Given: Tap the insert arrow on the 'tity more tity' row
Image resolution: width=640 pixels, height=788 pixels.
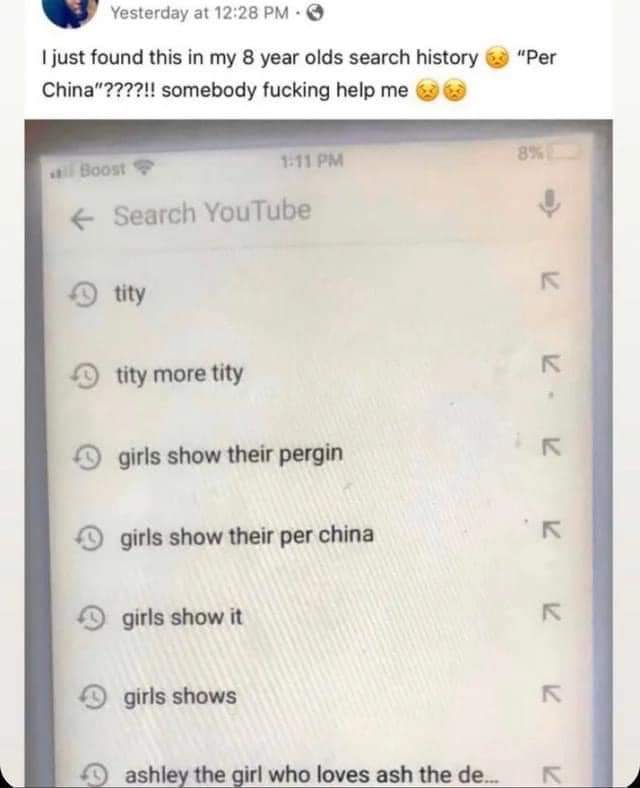Looking at the screenshot, I should pyautogui.click(x=551, y=364).
